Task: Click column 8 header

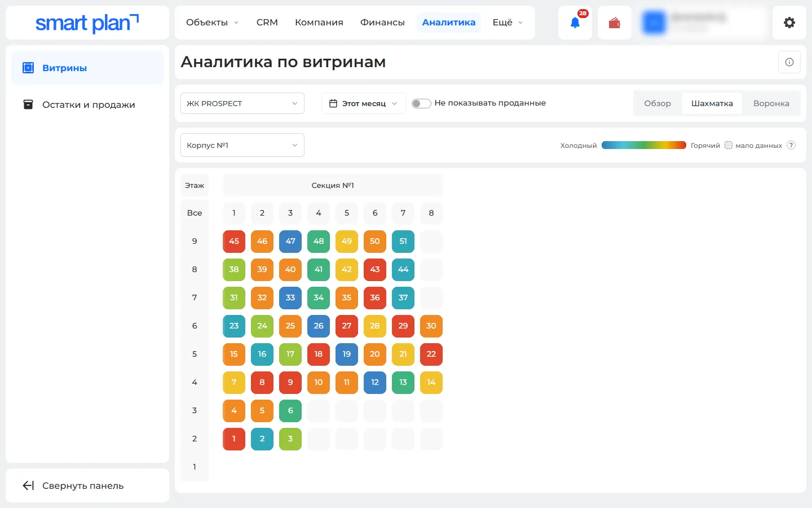Action: [431, 213]
